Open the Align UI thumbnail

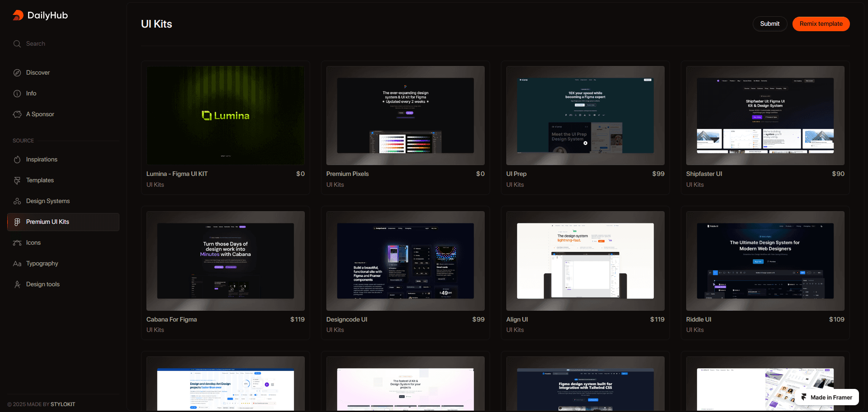click(x=585, y=261)
